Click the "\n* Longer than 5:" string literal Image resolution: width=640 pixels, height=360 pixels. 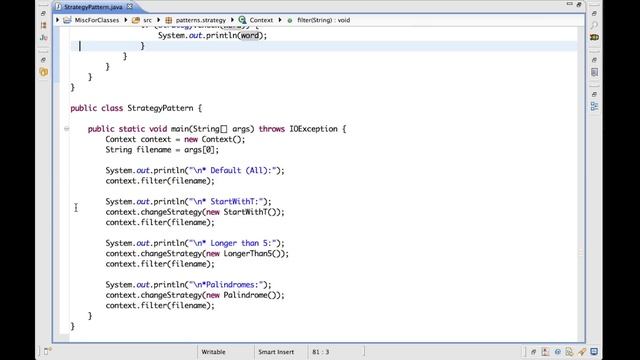[232, 243]
